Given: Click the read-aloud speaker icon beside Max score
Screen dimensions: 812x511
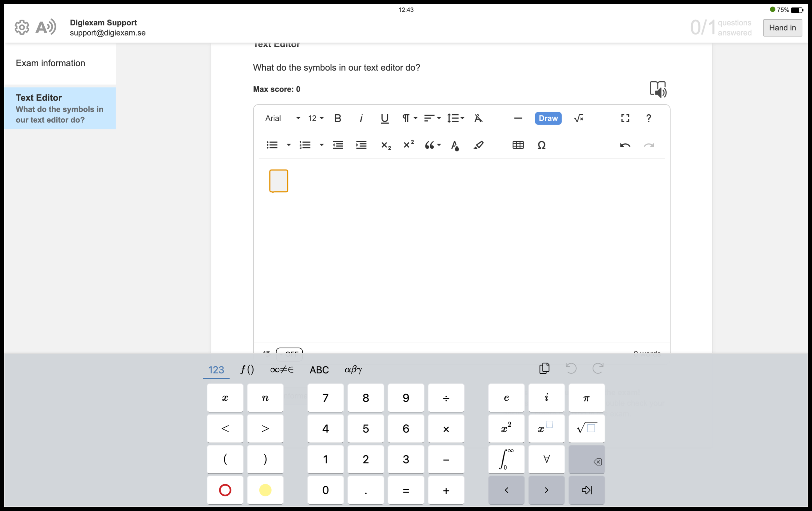Looking at the screenshot, I should [x=658, y=89].
